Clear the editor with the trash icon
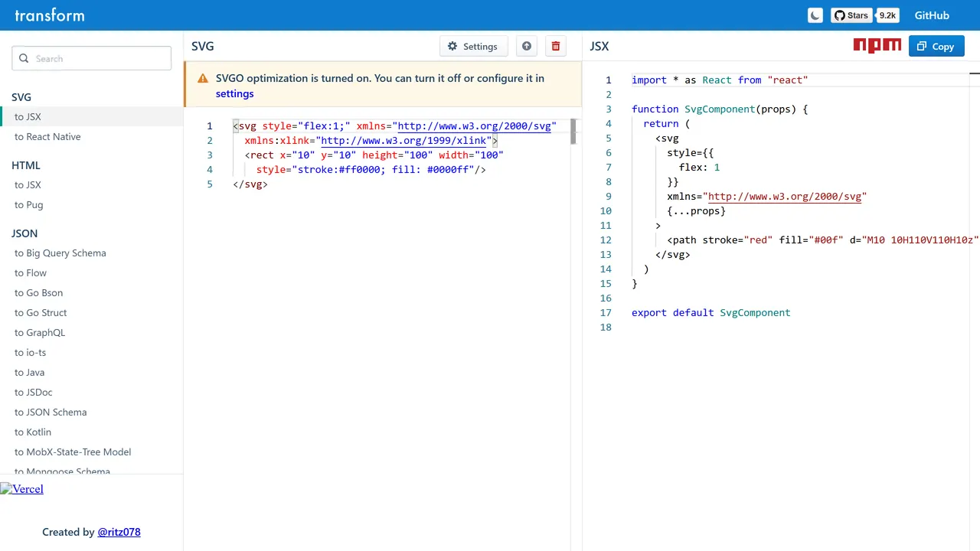This screenshot has width=980, height=551. pyautogui.click(x=556, y=46)
